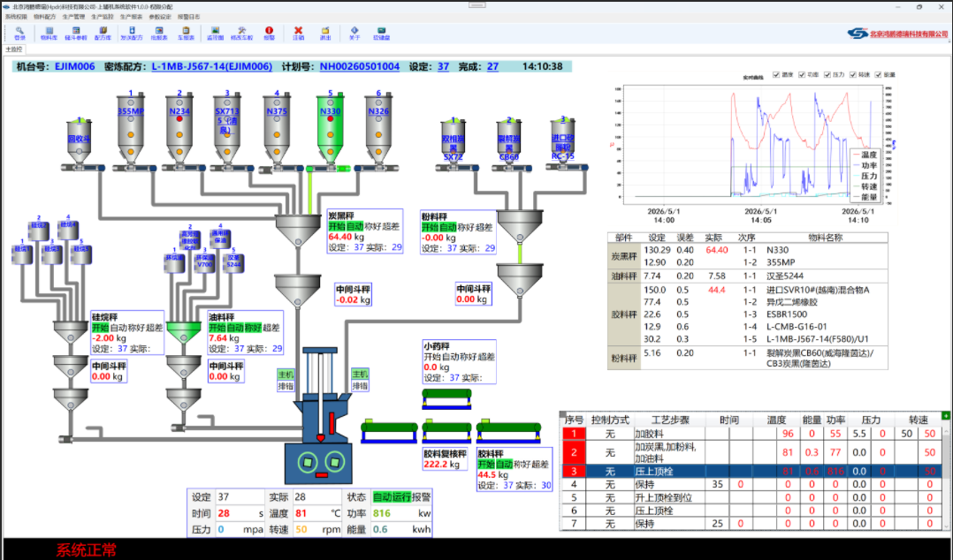Select silo 2 labeled N234
953x560 pixels.
click(x=179, y=130)
